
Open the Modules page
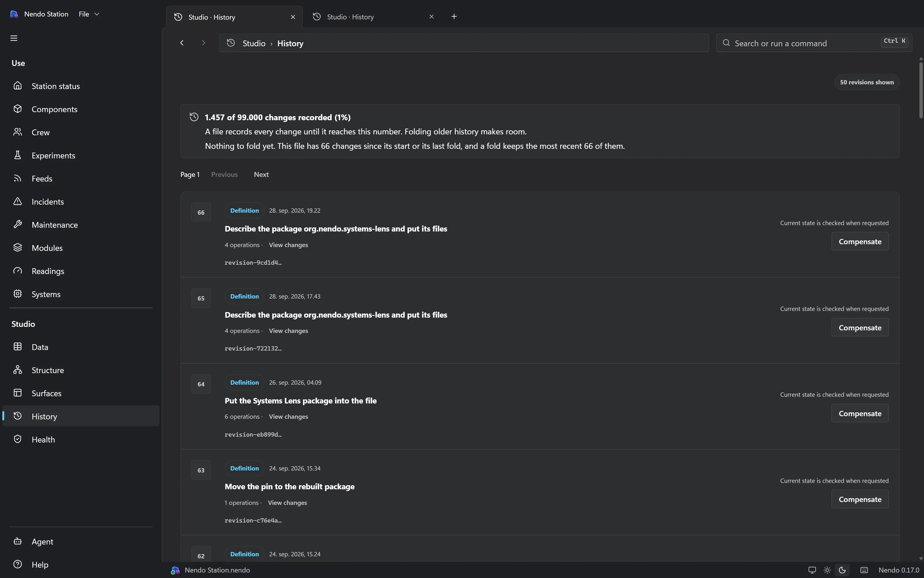pyautogui.click(x=81, y=248)
